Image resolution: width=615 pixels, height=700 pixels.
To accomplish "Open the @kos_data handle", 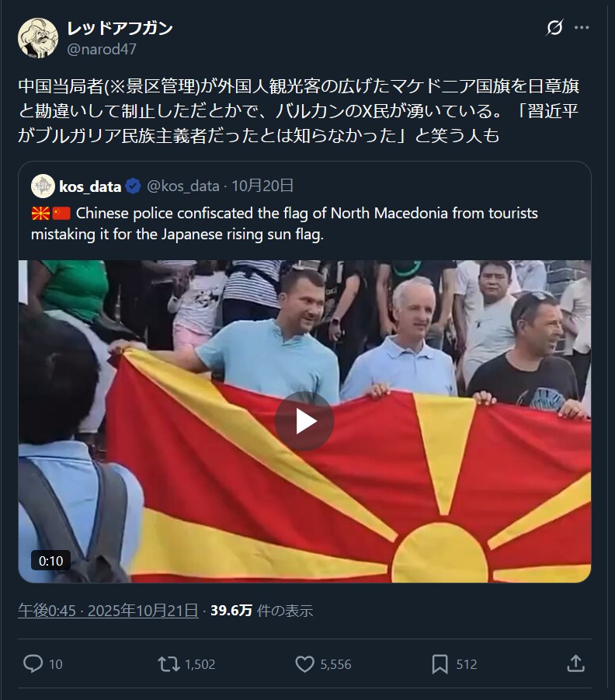I will [183, 186].
